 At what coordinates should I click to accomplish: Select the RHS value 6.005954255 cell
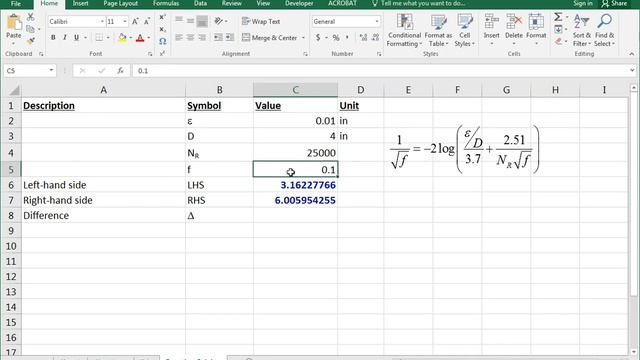coord(296,200)
